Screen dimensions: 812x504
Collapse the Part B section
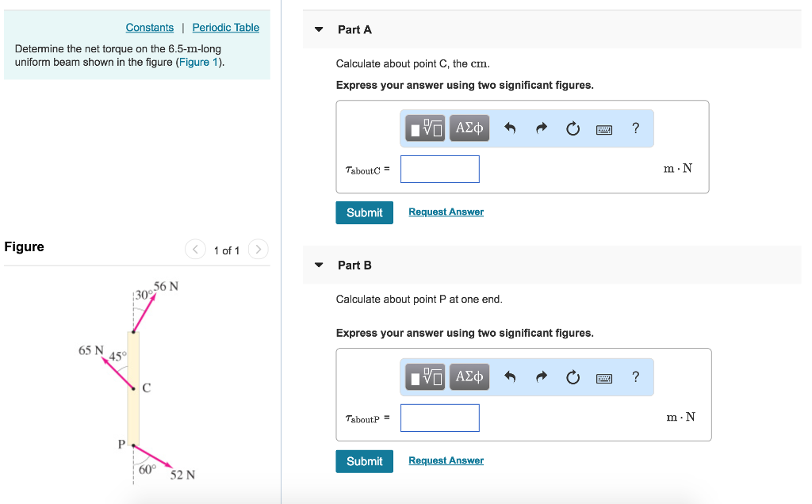point(318,265)
